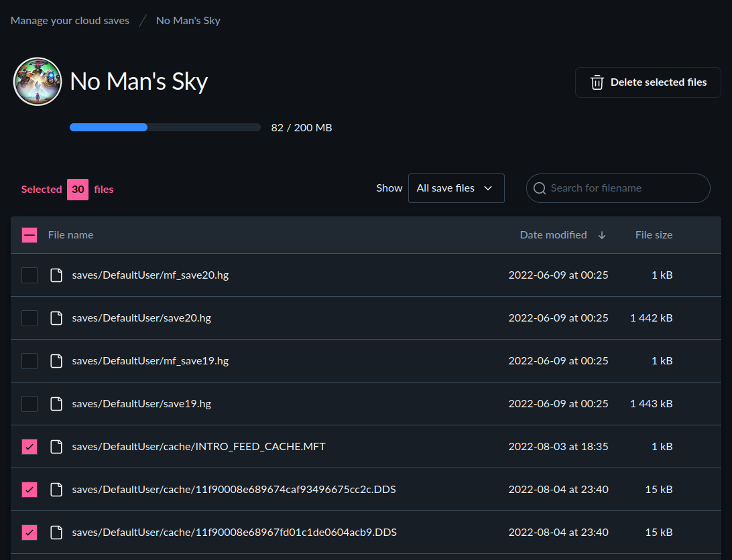
Task: Open the All save files dropdown
Action: coord(456,188)
